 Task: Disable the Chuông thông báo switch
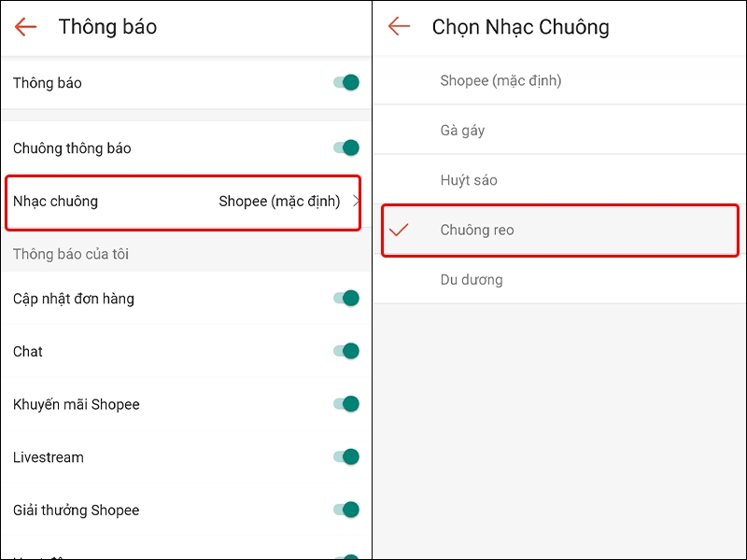346,147
